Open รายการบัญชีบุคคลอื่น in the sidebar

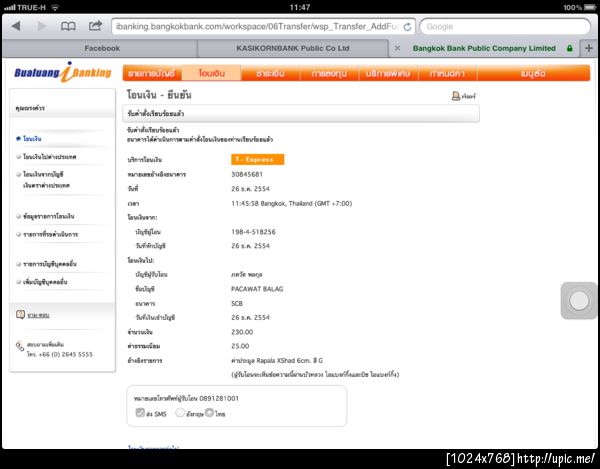(x=50, y=264)
